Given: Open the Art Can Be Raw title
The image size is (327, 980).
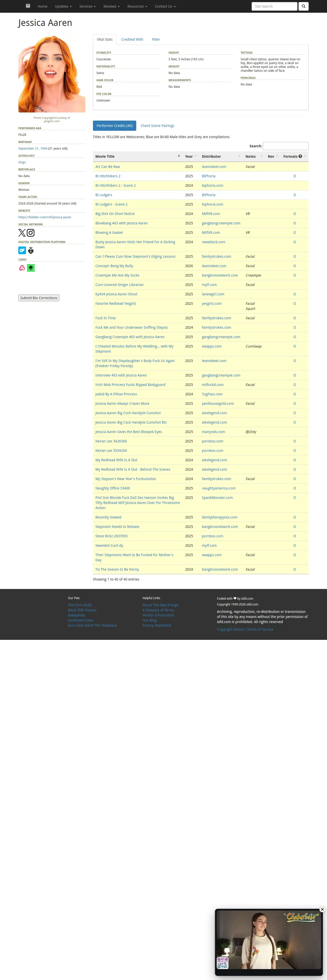Looking at the screenshot, I should point(108,167).
